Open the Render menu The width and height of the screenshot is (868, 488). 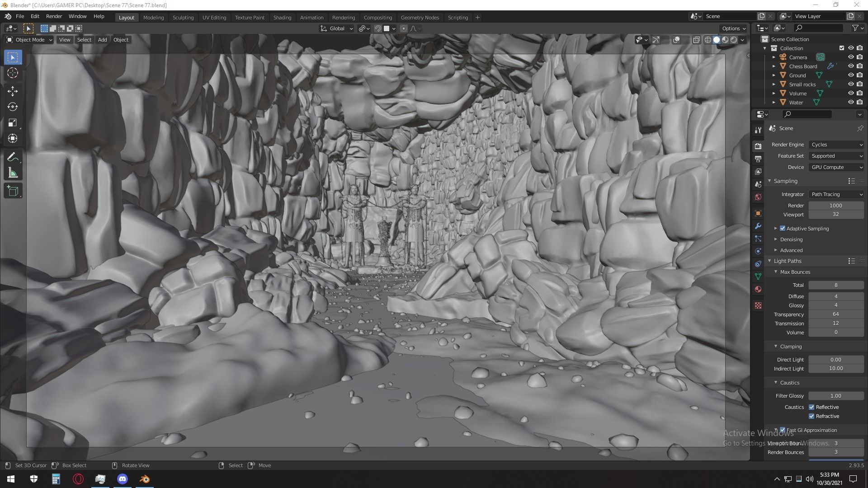point(54,16)
